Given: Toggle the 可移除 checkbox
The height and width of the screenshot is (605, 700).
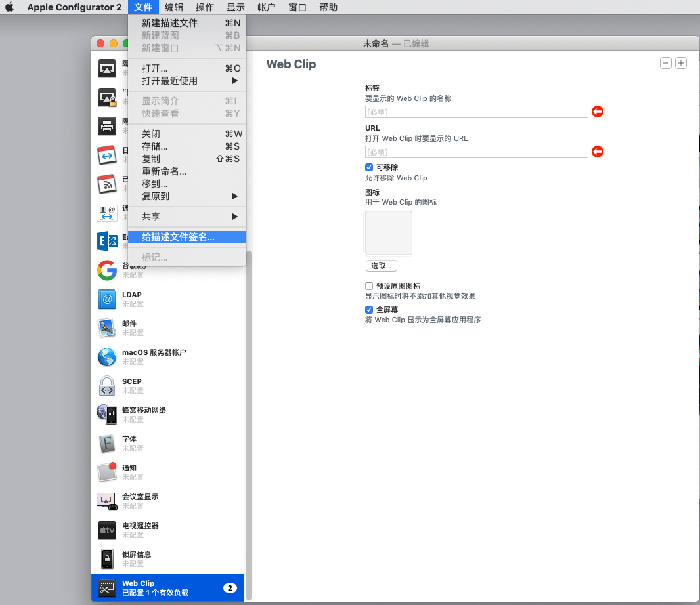Looking at the screenshot, I should pos(369,167).
